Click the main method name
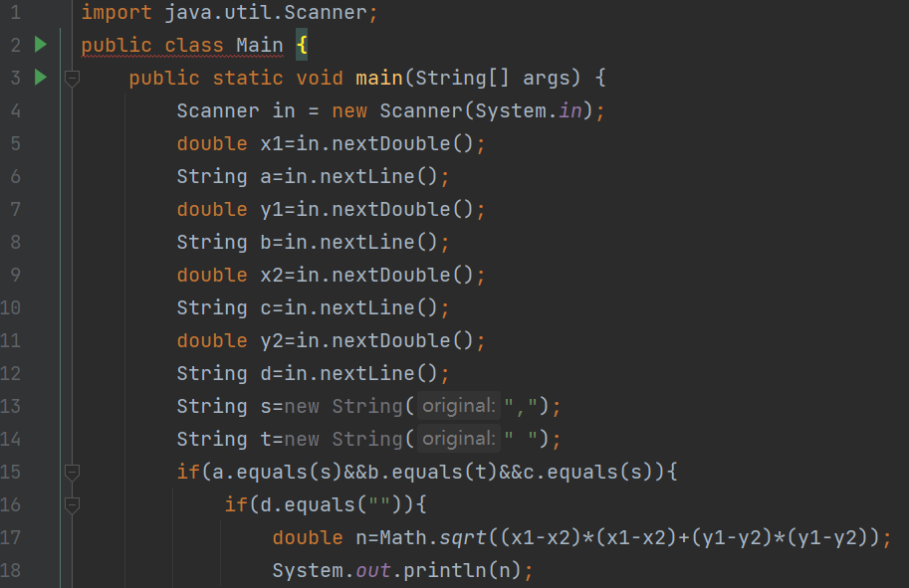The width and height of the screenshot is (909, 588). [379, 78]
